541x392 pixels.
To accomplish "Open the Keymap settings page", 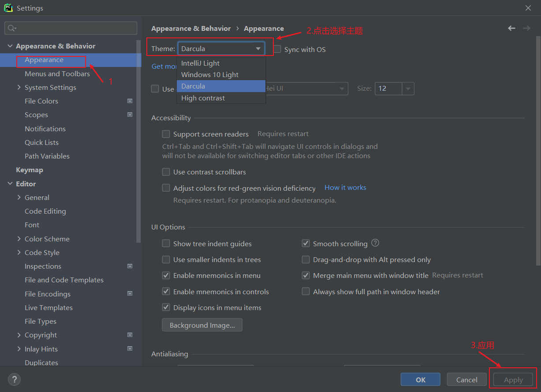I will click(x=30, y=170).
